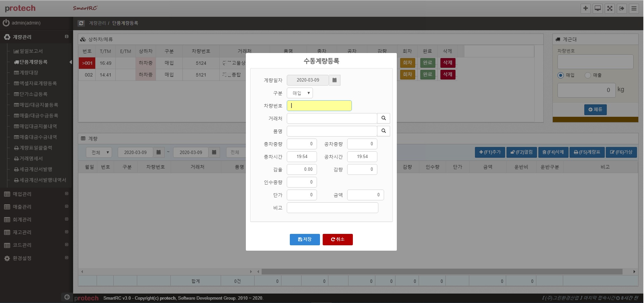Select the 매출 radio button

click(x=588, y=75)
